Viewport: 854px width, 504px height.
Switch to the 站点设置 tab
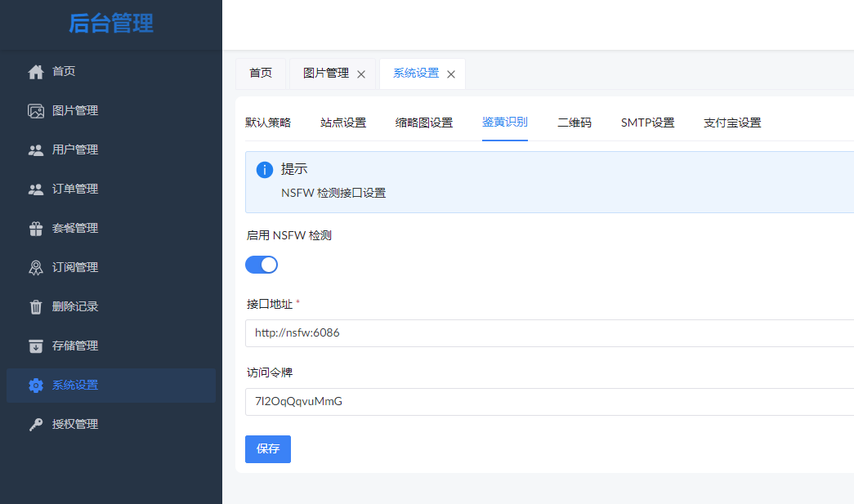(x=343, y=123)
